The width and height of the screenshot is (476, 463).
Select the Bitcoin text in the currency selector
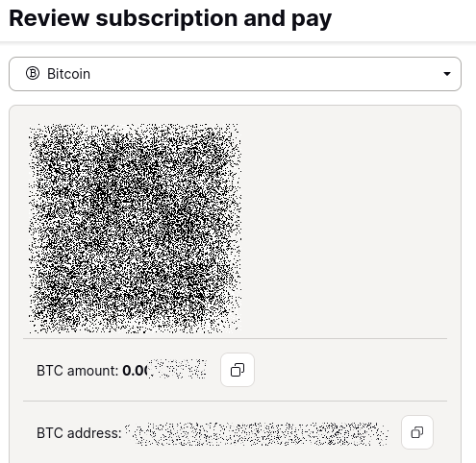[68, 74]
